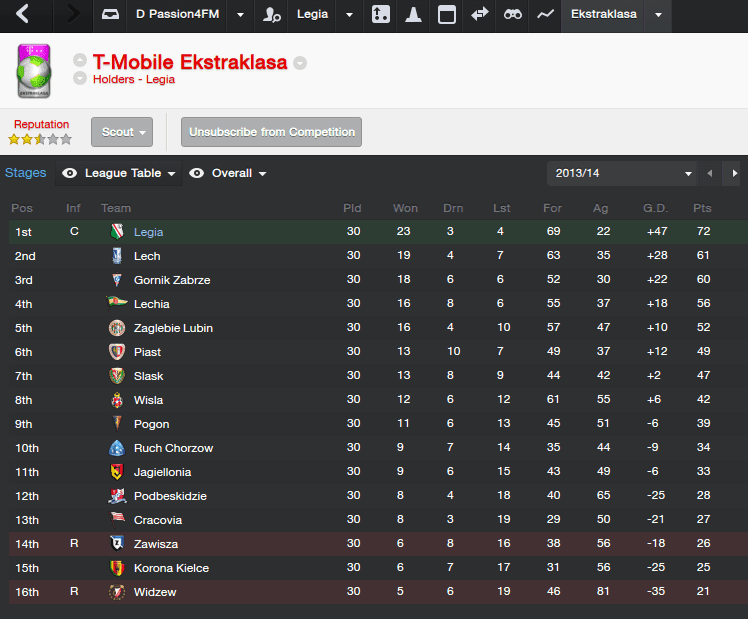Click the transfers arrows icon

click(479, 15)
